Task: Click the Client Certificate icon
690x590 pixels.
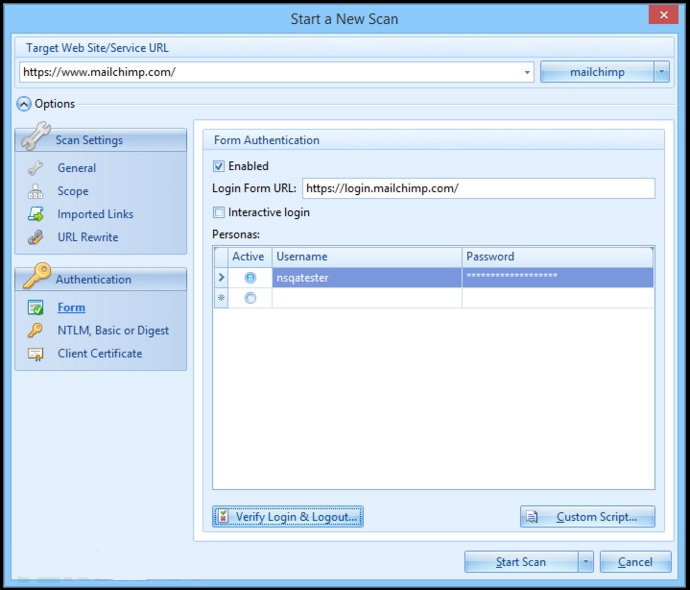Action: (x=35, y=354)
